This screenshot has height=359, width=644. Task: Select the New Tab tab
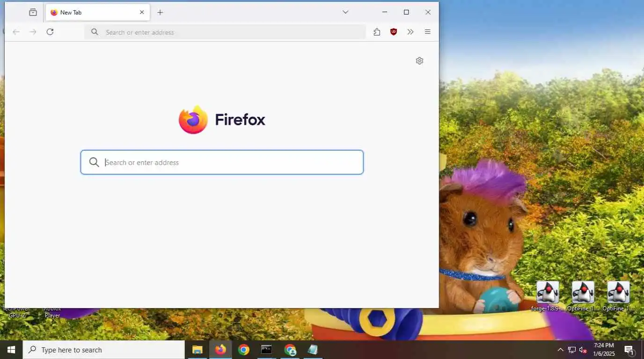pyautogui.click(x=98, y=13)
